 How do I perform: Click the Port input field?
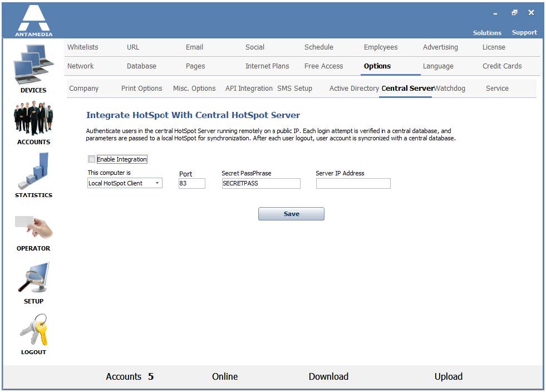point(192,183)
